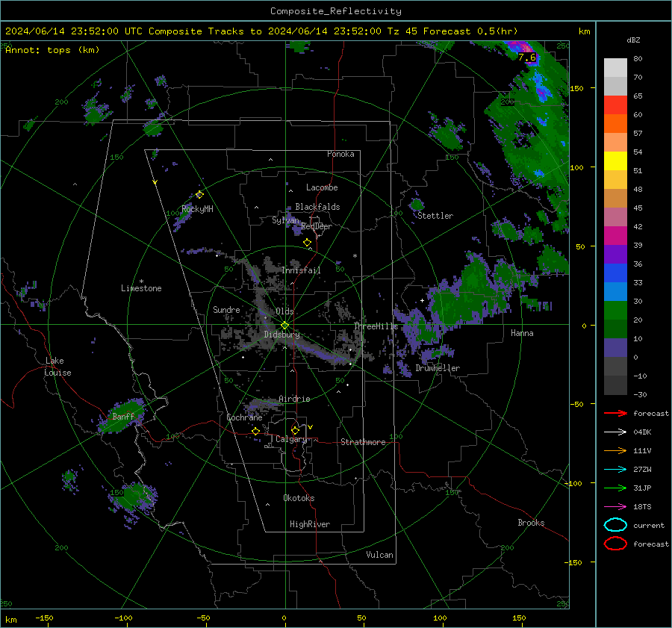Click the RockyMH map label
Image resolution: width=672 pixels, height=628 pixels.
click(197, 209)
